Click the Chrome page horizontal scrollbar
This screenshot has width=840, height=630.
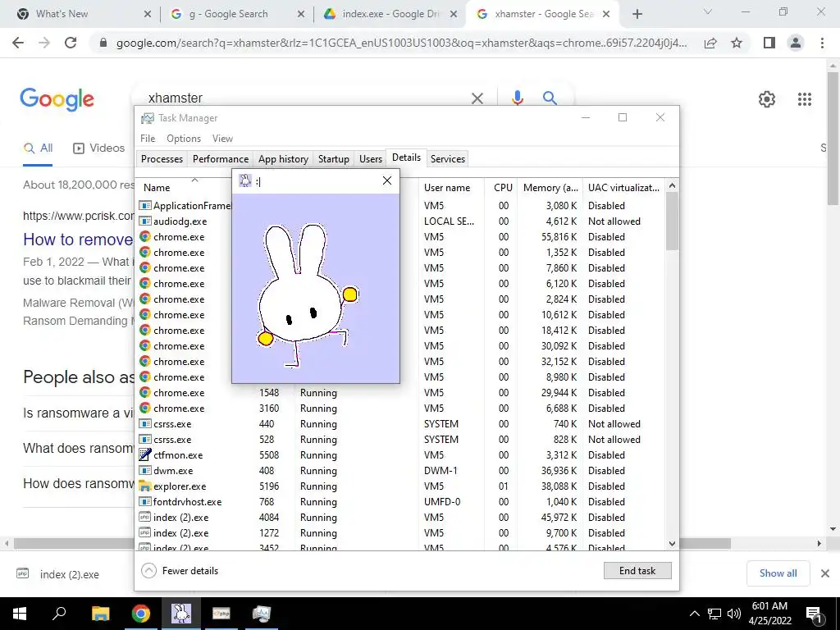point(372,543)
